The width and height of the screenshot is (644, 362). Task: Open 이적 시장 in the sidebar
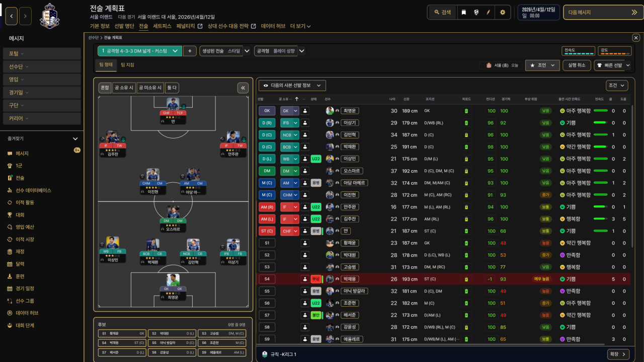coord(25,240)
